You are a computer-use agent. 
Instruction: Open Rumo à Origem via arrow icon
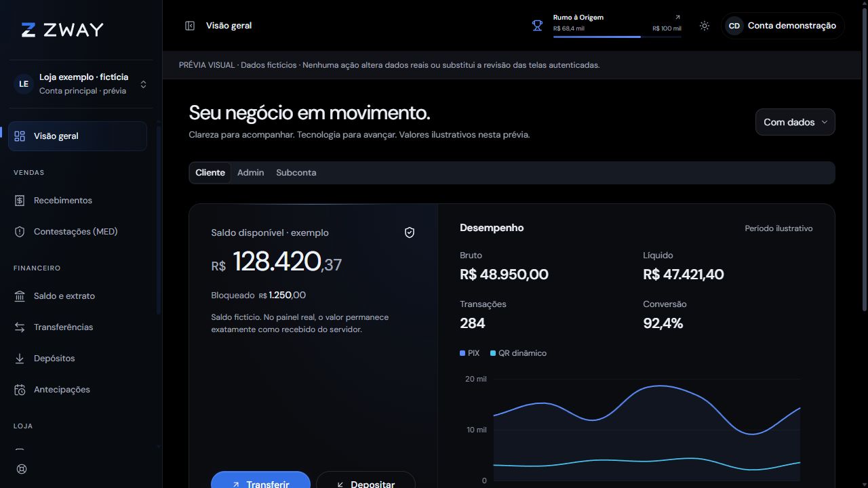677,18
